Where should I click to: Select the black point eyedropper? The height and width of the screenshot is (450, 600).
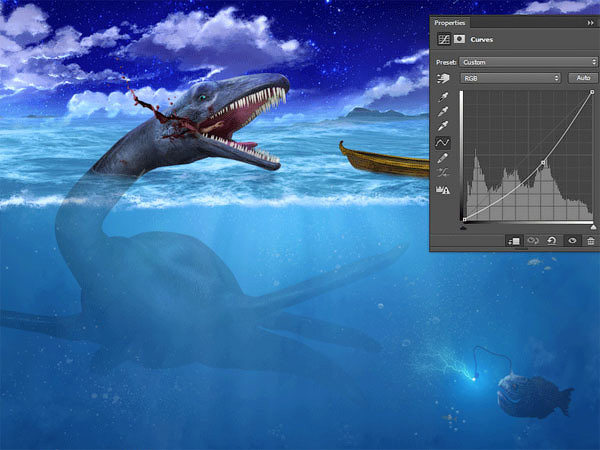click(443, 97)
